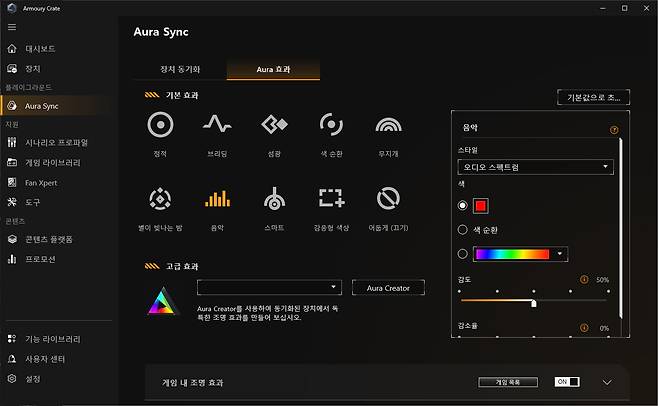Open 대시보드 in the sidebar

pos(40,48)
